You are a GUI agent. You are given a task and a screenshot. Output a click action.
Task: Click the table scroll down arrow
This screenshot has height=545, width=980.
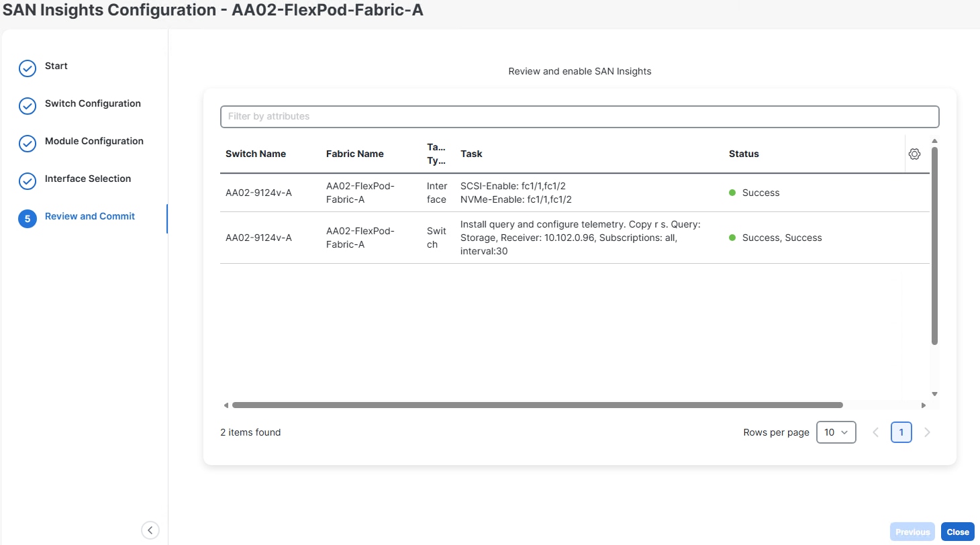[x=934, y=394]
